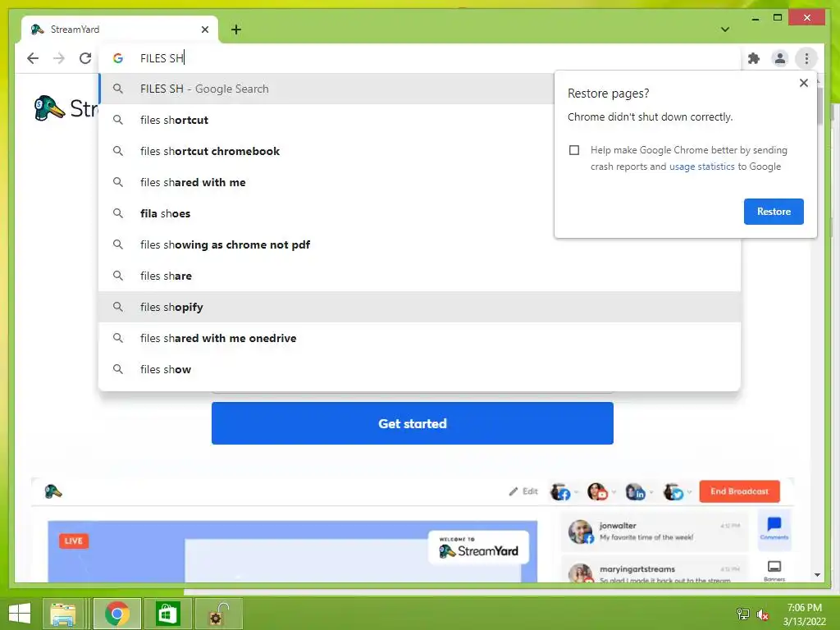Enable sending crash reports checkbox

pos(574,150)
